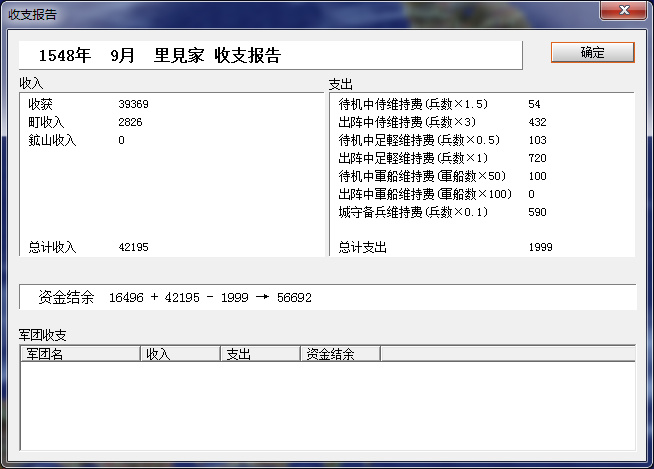The width and height of the screenshot is (654, 469).
Task: Click total income value 42195 in income list
Action: [x=133, y=247]
